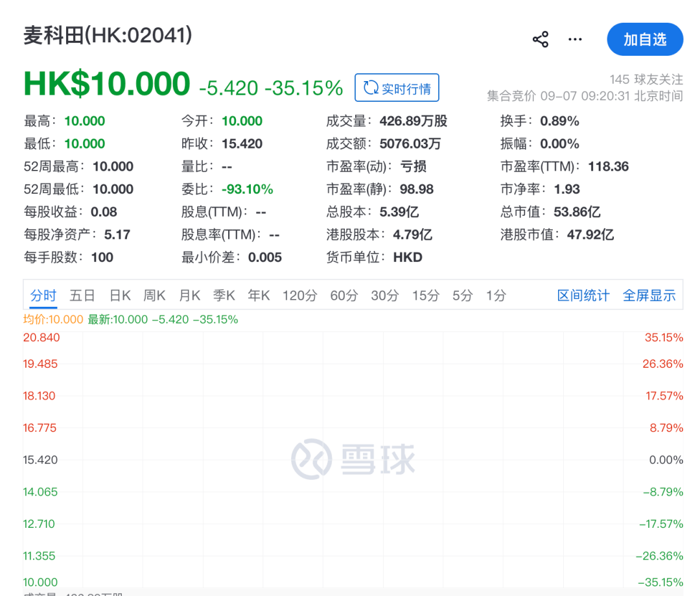Open the 月K chart tab
700x596 pixels.
tap(190, 295)
